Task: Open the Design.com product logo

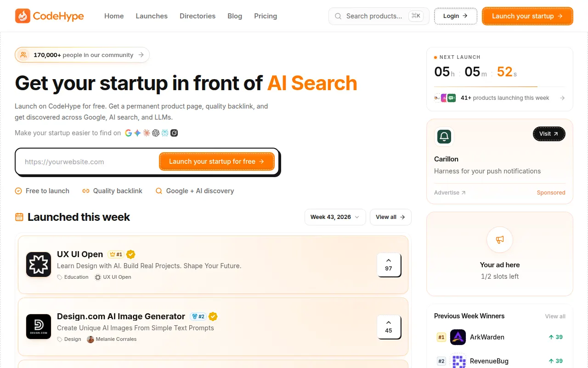Action: point(39,327)
